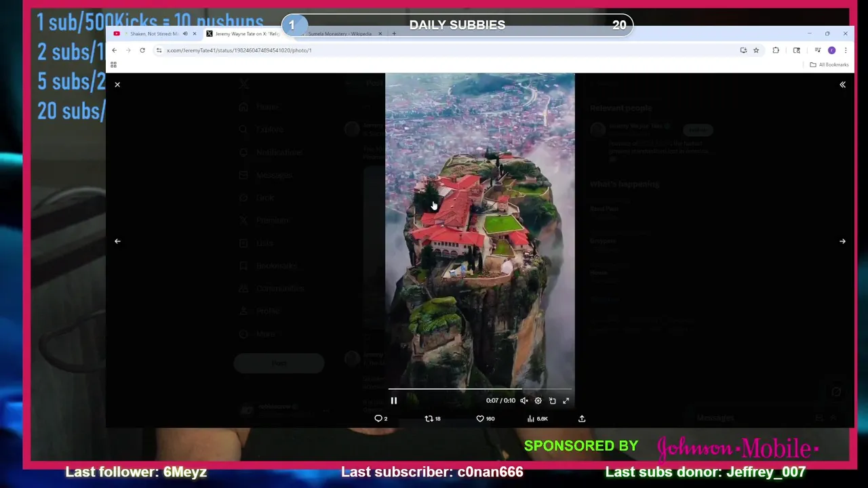The height and width of the screenshot is (488, 868).
Task: View post analytics showing 6.6K views
Action: 537,419
